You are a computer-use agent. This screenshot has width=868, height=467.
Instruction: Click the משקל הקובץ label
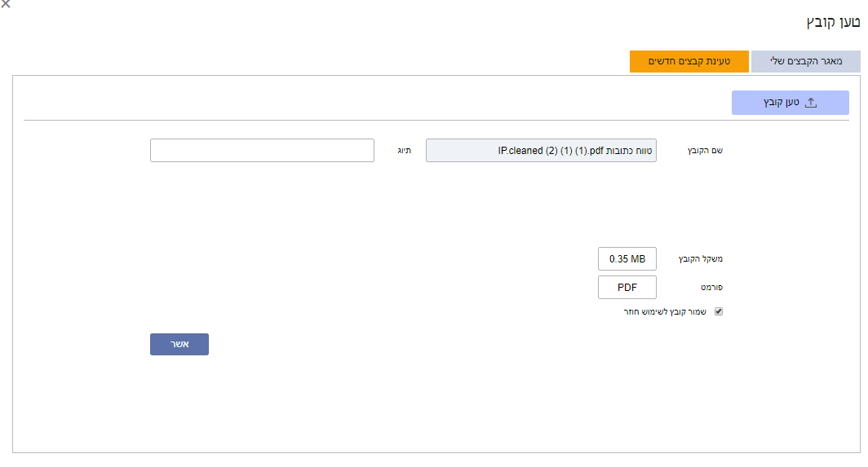(700, 259)
